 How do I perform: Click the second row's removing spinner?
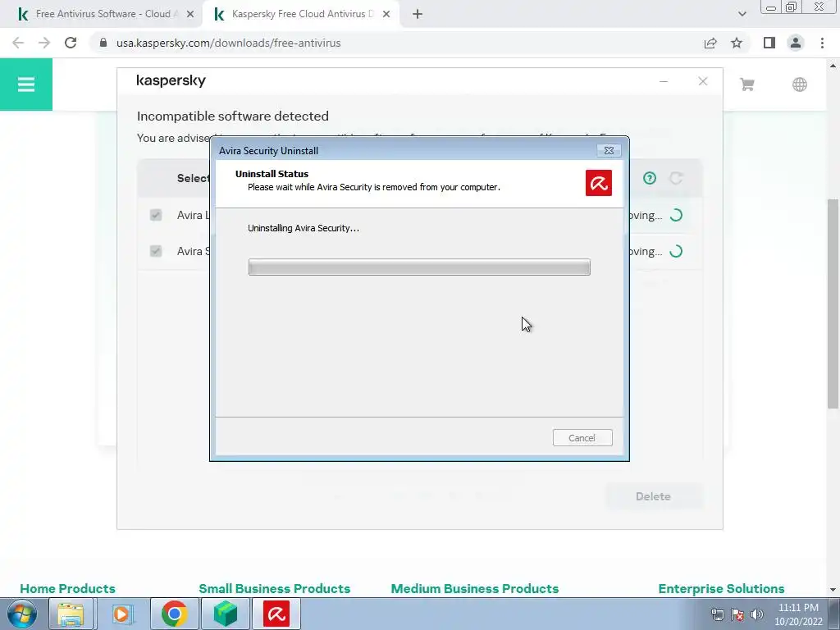click(x=676, y=251)
